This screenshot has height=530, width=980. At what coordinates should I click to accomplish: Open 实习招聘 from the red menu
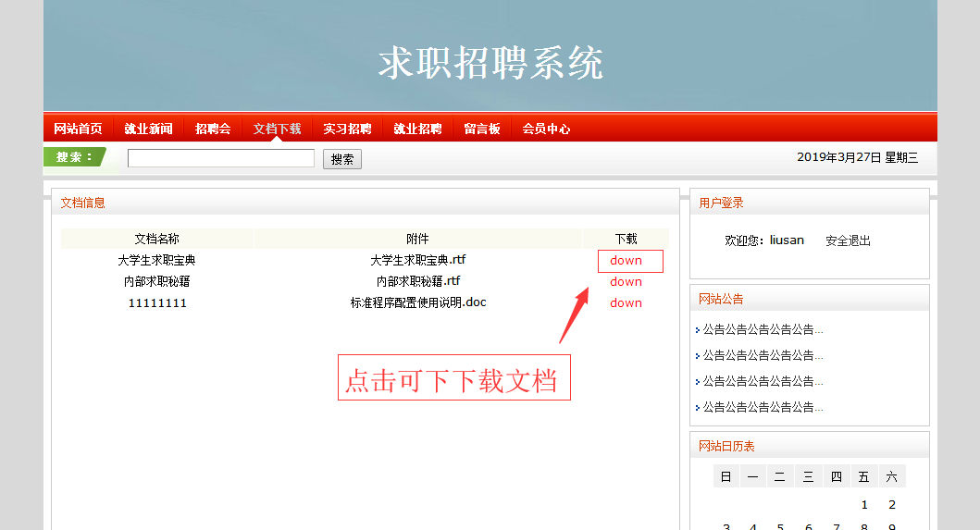pos(347,129)
